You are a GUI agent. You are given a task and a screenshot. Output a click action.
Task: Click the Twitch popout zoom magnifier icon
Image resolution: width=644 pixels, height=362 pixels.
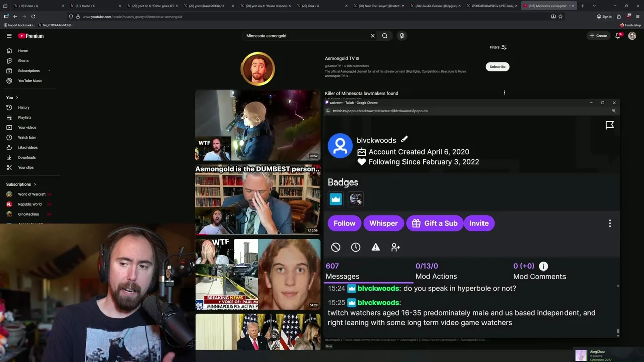[x=614, y=111]
